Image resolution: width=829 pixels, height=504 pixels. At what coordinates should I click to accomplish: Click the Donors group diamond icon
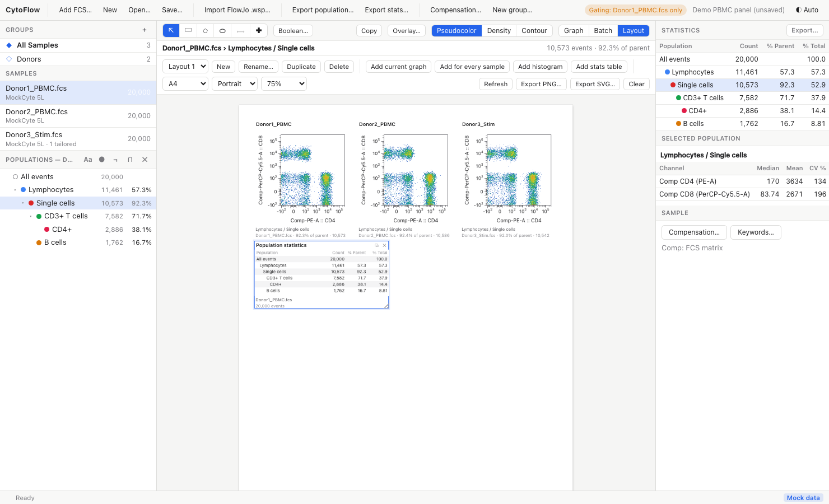pos(9,59)
